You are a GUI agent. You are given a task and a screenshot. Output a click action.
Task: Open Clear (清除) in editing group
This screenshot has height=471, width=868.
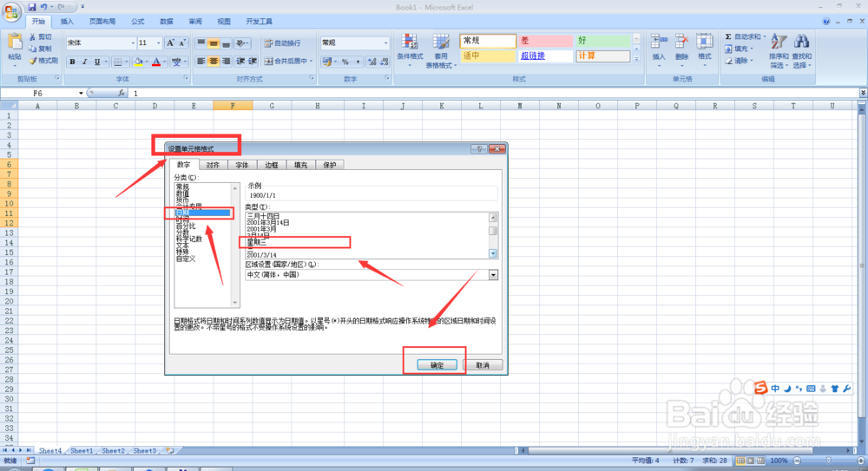pyautogui.click(x=737, y=61)
